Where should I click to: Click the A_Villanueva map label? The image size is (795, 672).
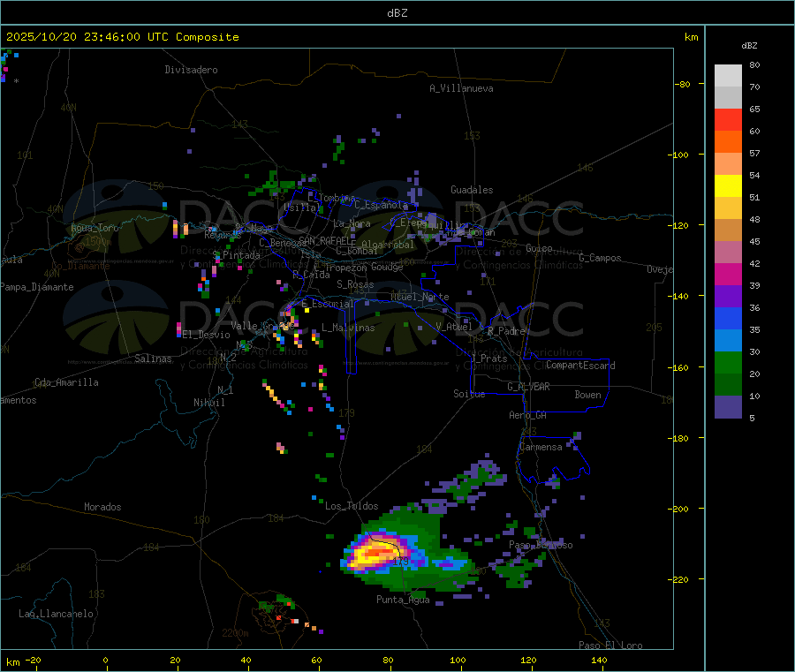461,88
